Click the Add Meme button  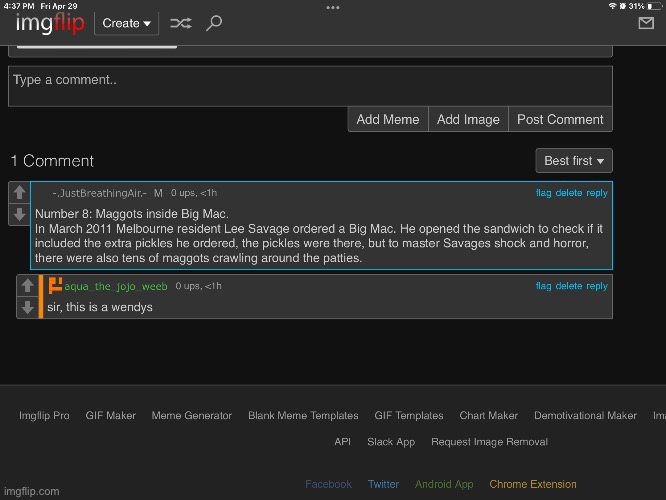point(388,119)
